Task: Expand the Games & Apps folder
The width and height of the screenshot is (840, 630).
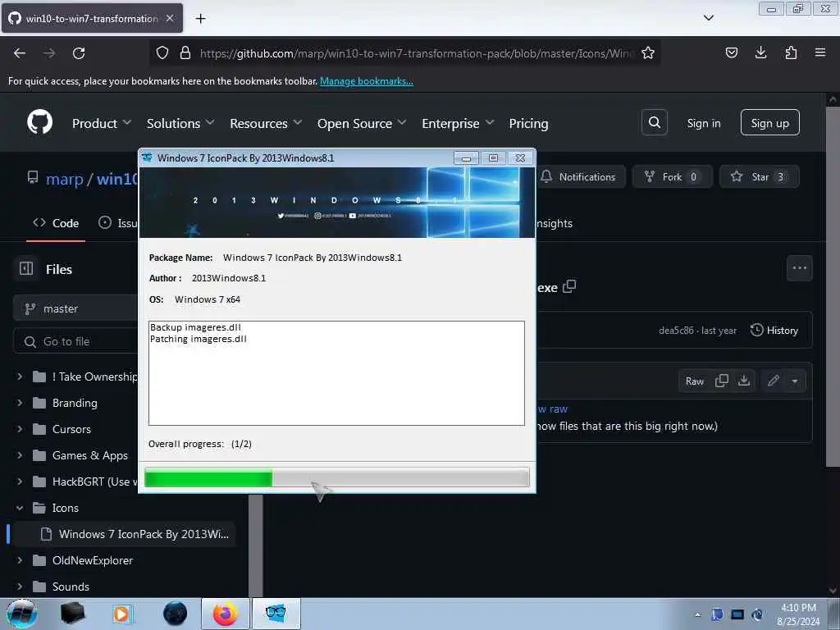Action: (20, 455)
